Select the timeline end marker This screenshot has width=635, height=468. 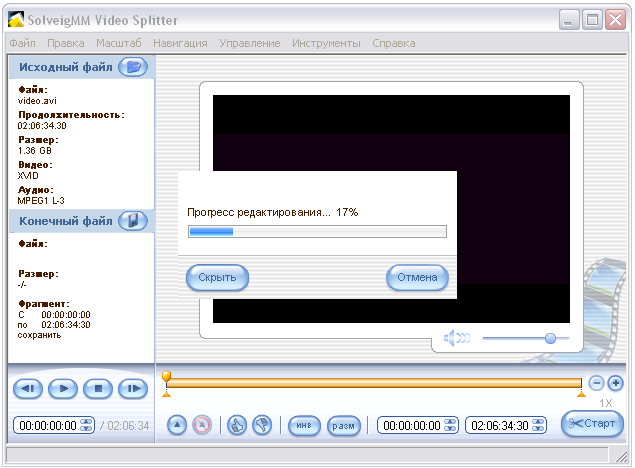tap(581, 394)
